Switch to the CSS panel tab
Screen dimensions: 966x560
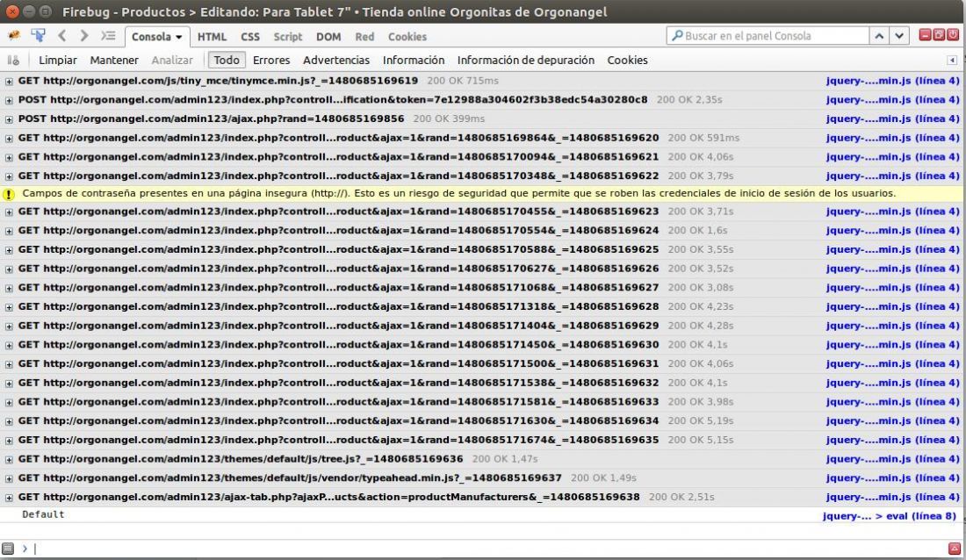(x=249, y=36)
